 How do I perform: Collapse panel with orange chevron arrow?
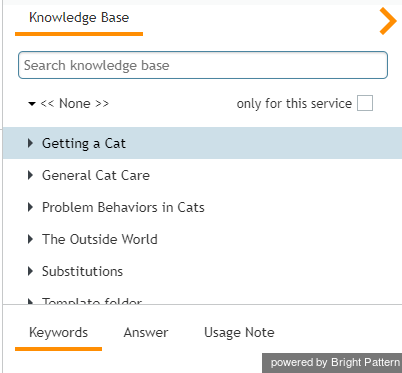(x=388, y=21)
